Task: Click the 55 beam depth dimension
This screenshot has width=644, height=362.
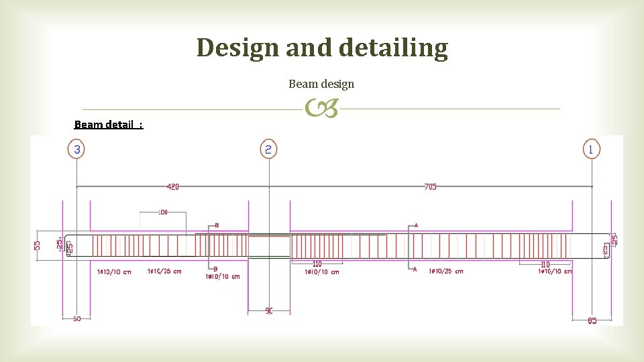Action: 38,245
